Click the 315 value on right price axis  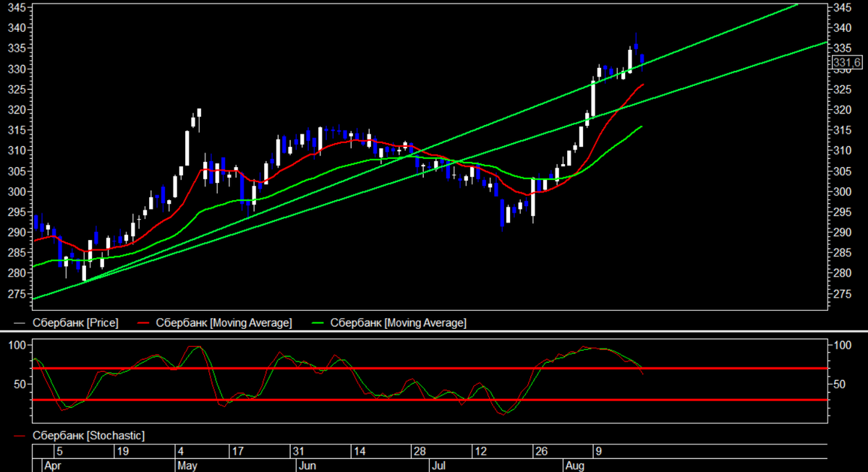(x=842, y=130)
